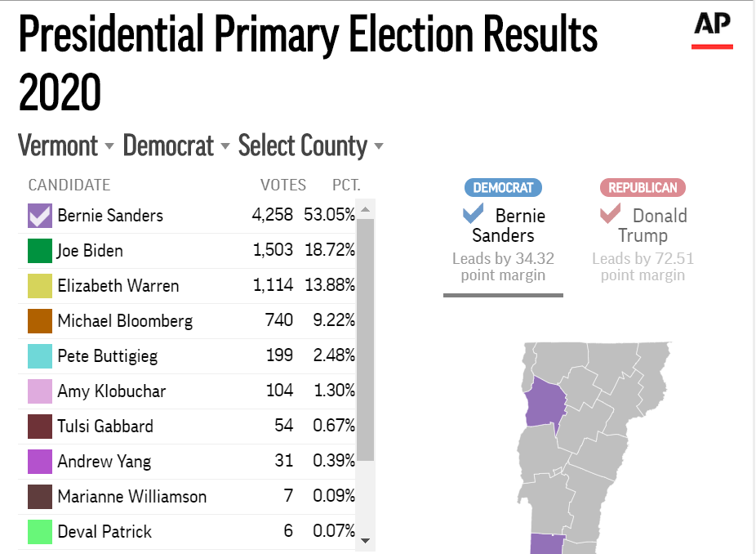
Task: Click Joe Biden's green color swatch
Action: click(40, 251)
